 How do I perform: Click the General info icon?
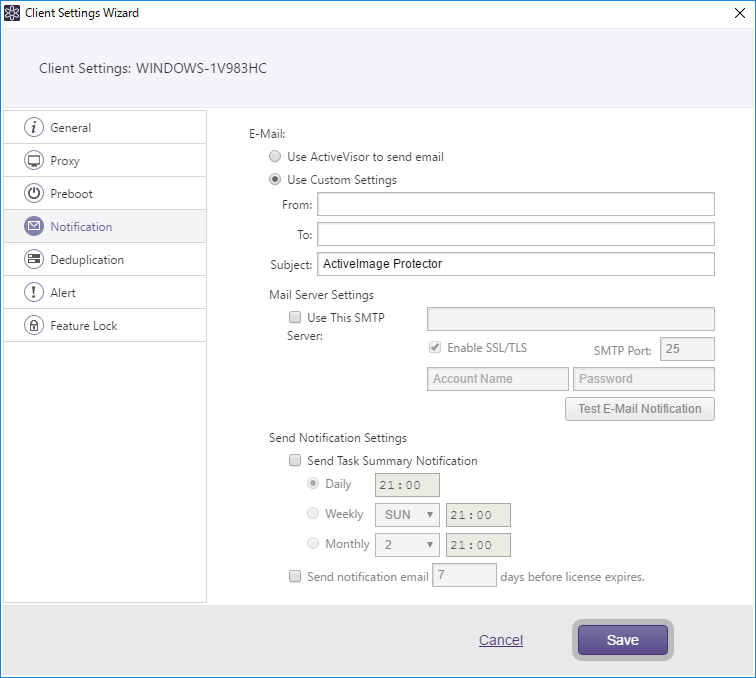[x=34, y=127]
